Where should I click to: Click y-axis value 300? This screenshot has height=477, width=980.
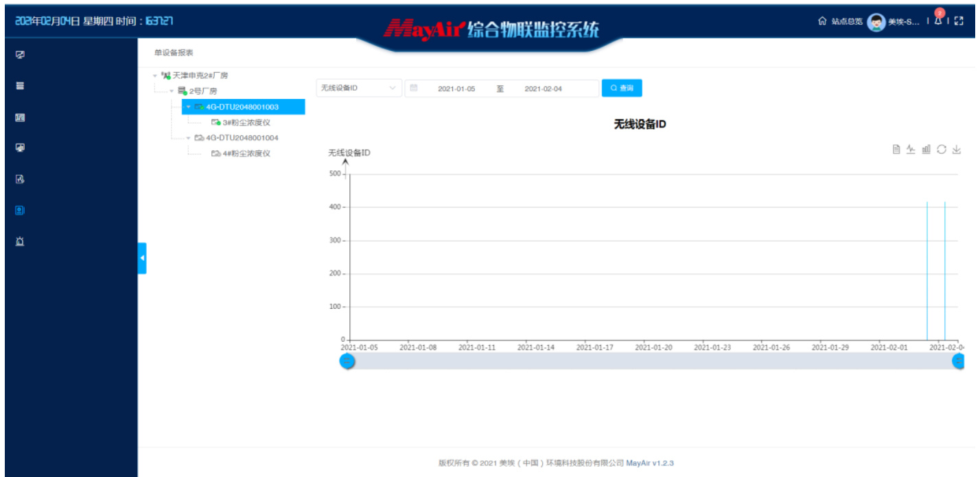point(335,240)
